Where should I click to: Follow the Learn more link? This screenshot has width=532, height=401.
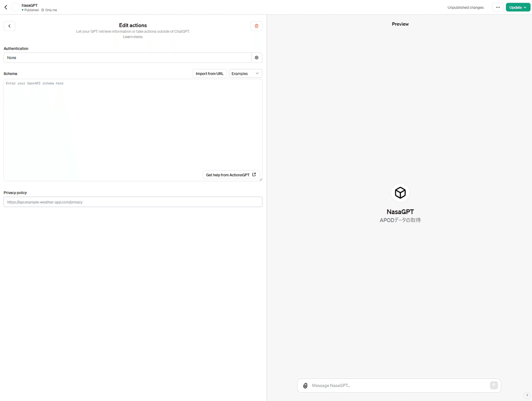pos(133,37)
